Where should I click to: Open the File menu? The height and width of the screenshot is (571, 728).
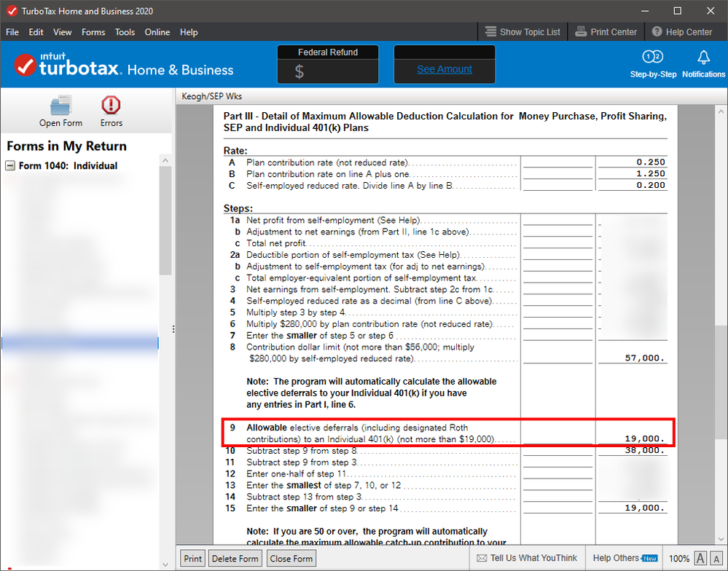point(12,32)
